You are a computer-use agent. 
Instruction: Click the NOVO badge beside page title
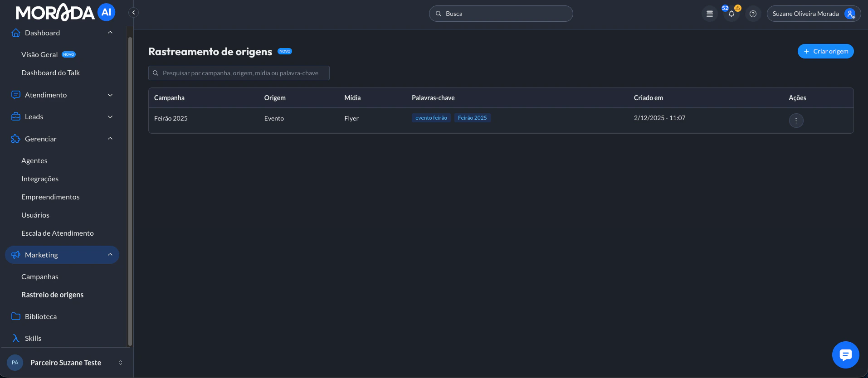pos(285,51)
